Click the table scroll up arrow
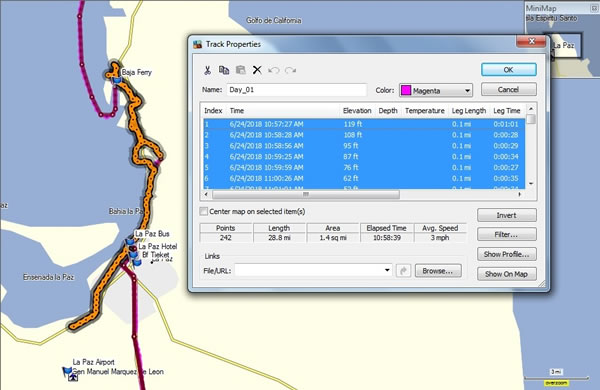600x390 pixels. coord(531,109)
